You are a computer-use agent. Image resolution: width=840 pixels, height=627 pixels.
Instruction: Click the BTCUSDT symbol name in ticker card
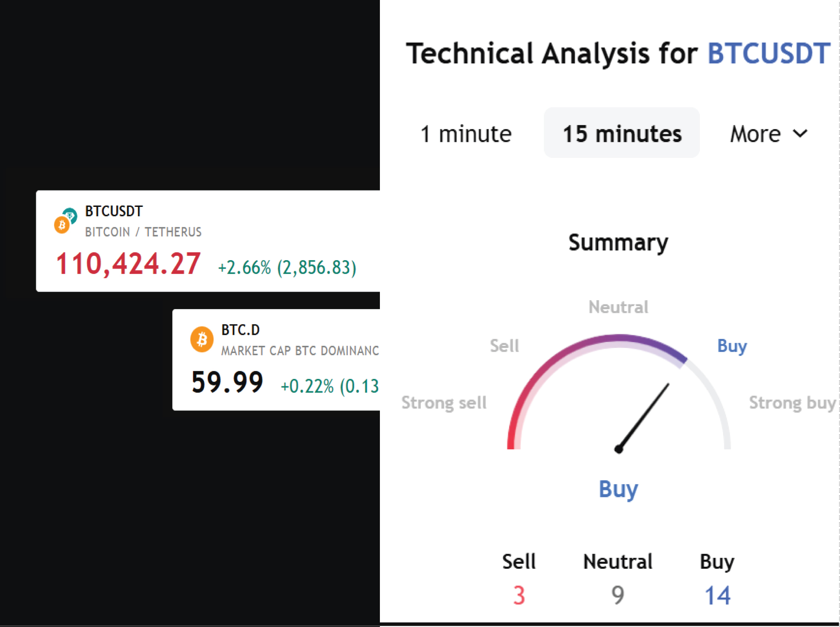(x=114, y=211)
